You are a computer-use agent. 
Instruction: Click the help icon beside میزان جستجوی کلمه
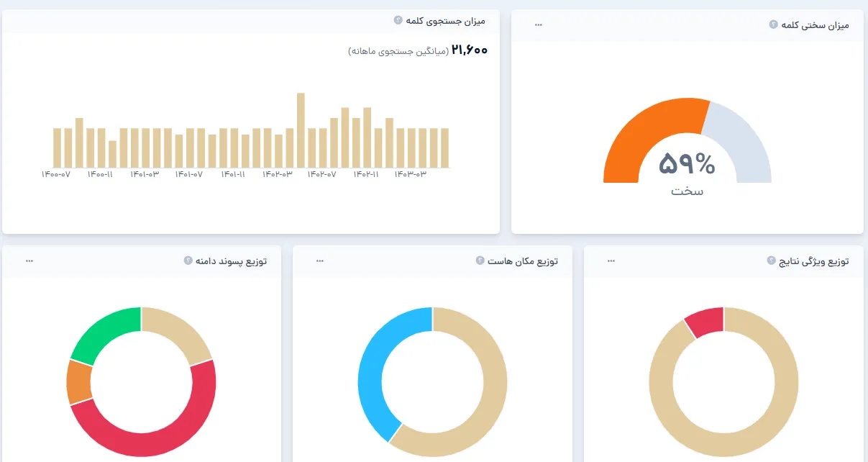[x=398, y=20]
